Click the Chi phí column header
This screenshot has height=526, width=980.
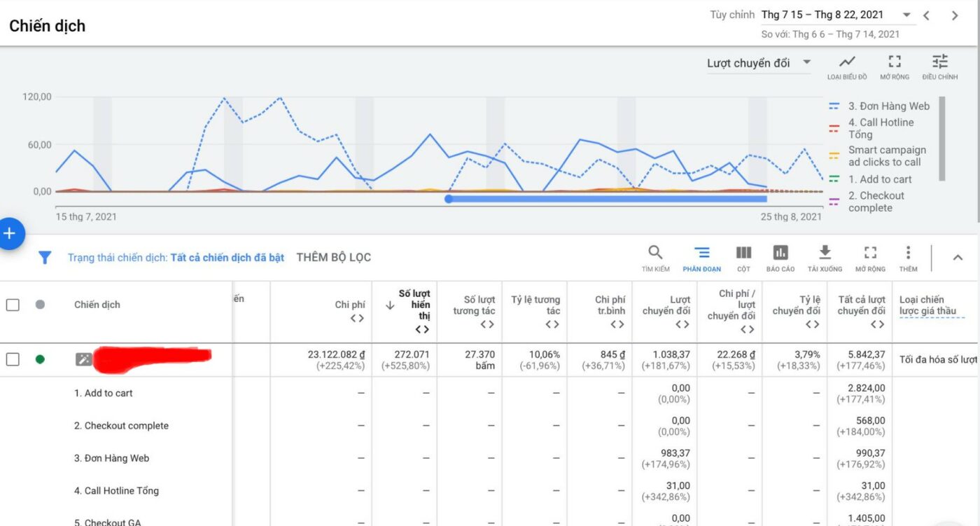(x=350, y=305)
